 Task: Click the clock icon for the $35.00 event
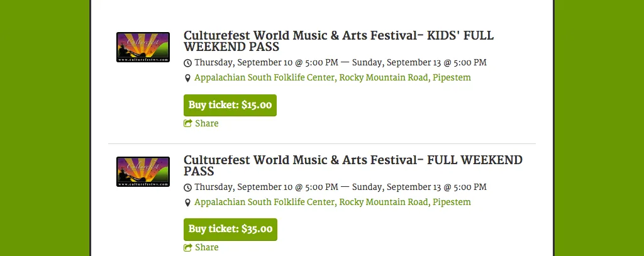coord(187,187)
